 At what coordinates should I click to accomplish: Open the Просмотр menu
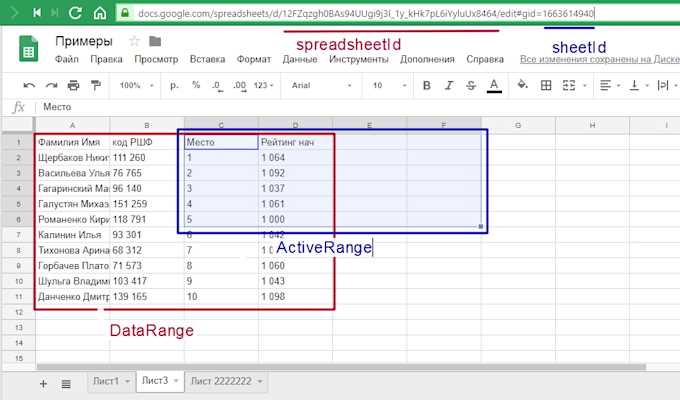(156, 59)
